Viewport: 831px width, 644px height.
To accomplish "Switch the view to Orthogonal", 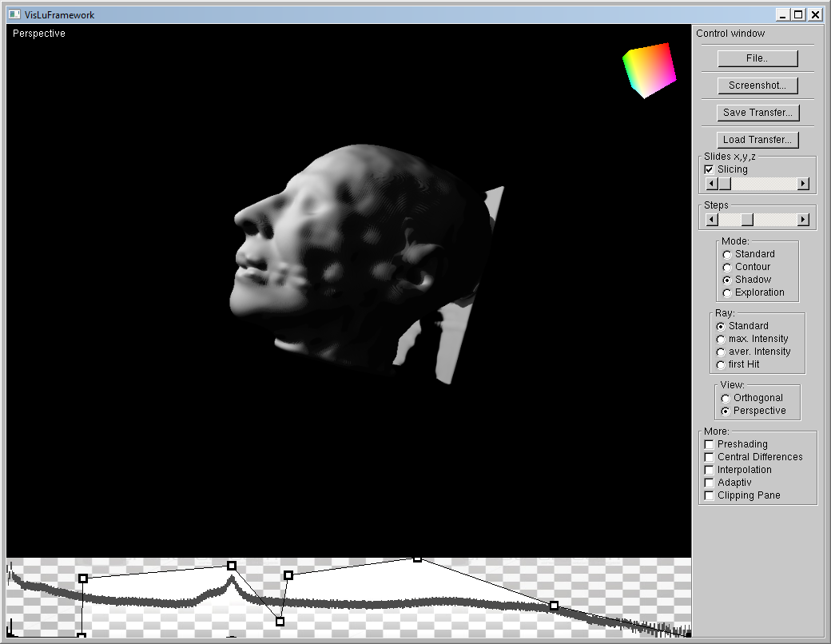I will 726,398.
